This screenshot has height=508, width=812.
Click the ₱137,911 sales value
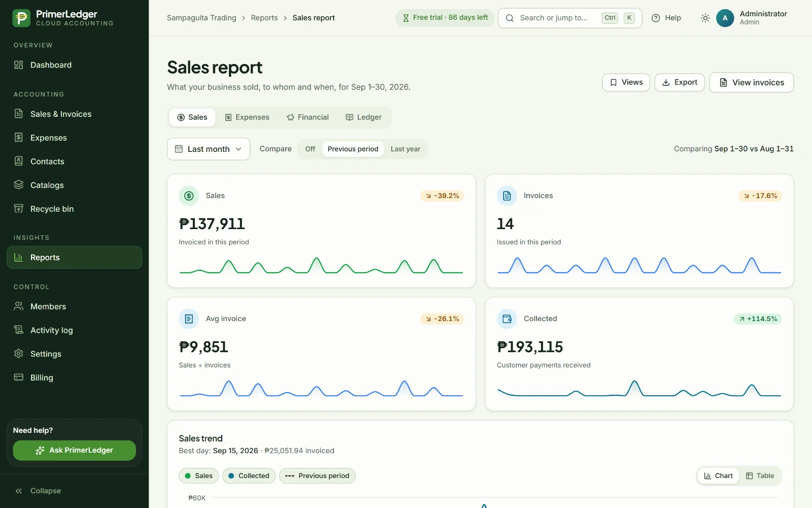pyautogui.click(x=212, y=224)
